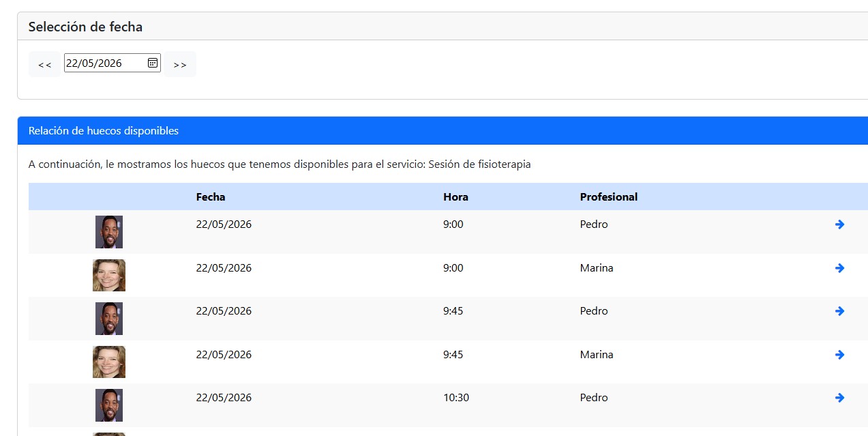Open the calendar picker icon in date field
The width and height of the screenshot is (868, 436).
153,63
